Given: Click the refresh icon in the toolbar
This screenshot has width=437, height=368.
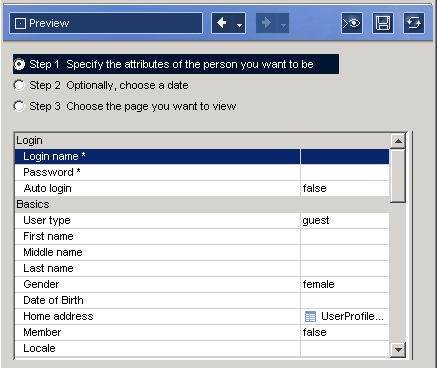Looking at the screenshot, I should point(414,23).
